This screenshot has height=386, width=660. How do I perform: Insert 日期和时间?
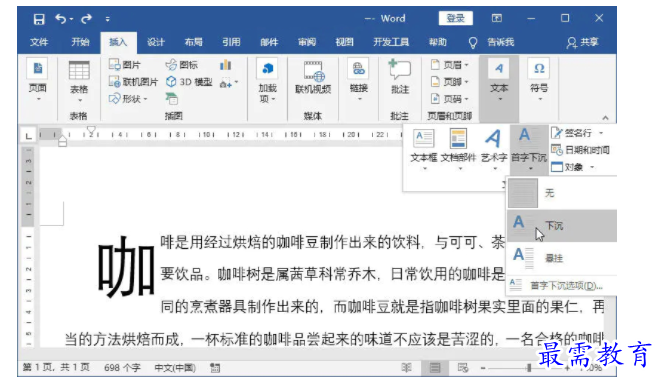(580, 150)
